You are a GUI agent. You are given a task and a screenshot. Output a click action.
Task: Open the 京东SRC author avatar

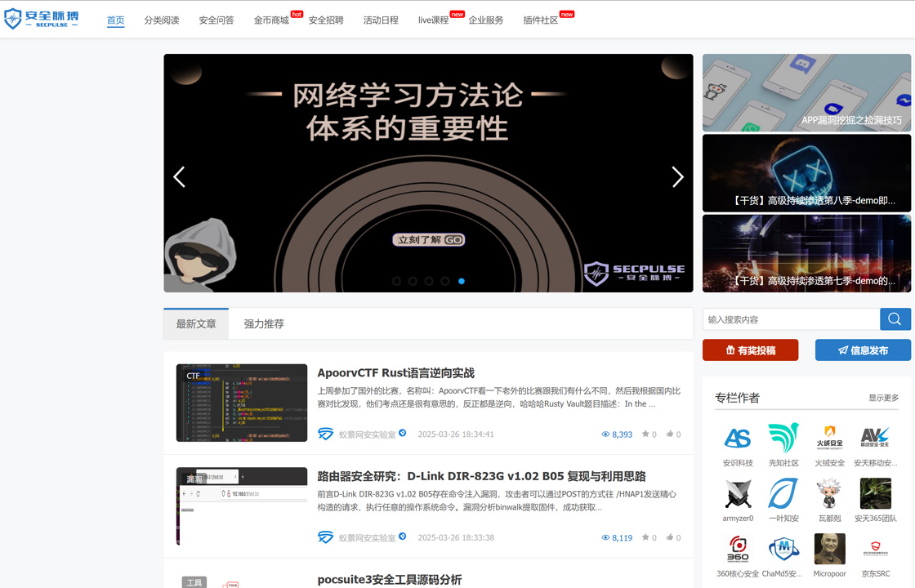coord(875,549)
